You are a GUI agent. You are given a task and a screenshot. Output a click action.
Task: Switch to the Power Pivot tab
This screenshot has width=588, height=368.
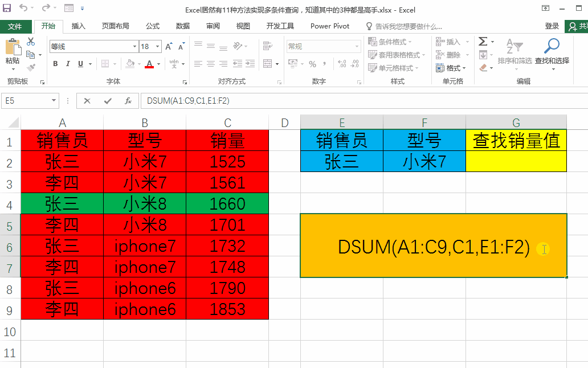pos(330,26)
